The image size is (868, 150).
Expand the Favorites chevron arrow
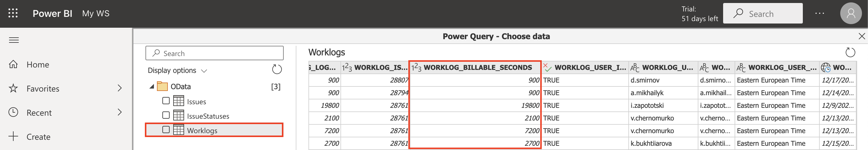point(120,88)
